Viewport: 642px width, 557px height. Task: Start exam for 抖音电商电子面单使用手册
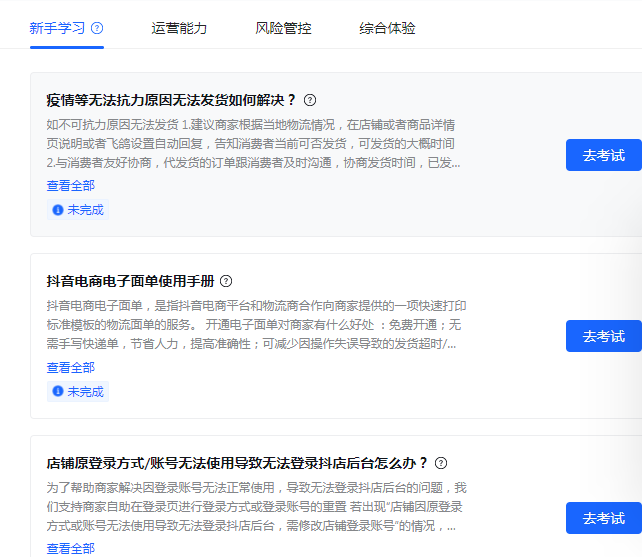pyautogui.click(x=604, y=336)
